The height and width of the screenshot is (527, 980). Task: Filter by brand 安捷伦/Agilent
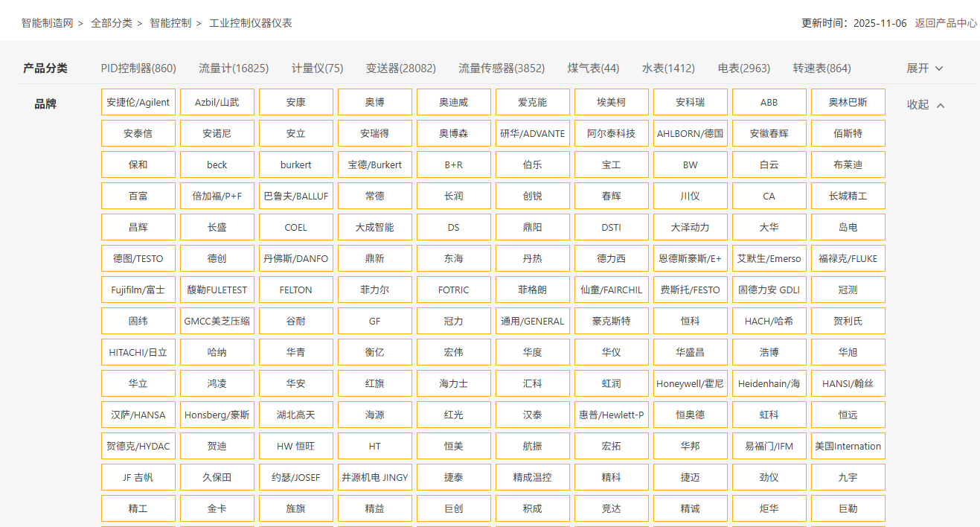[138, 103]
